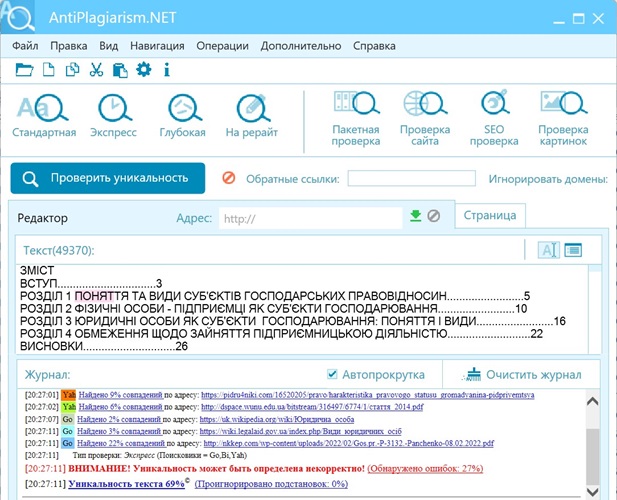Screen dimensions: 617x500
Task: Switch to the text cursor editor mode icon
Action: pyautogui.click(x=549, y=250)
